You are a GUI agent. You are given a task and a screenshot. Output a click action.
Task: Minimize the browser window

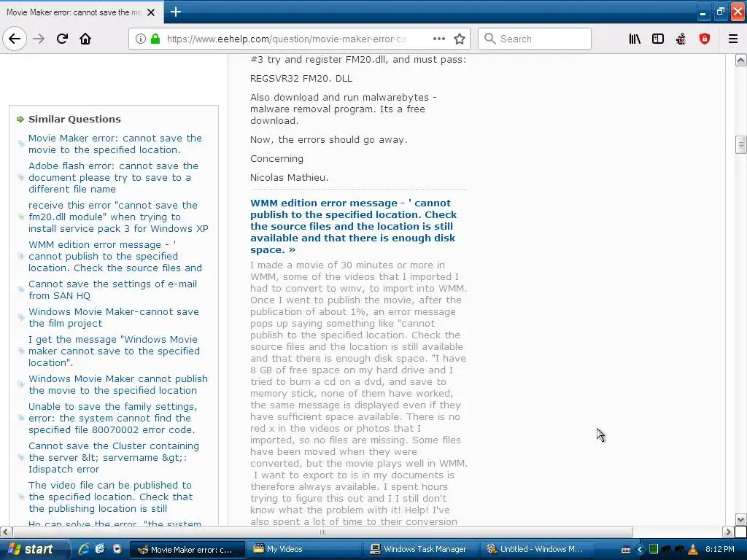click(703, 12)
